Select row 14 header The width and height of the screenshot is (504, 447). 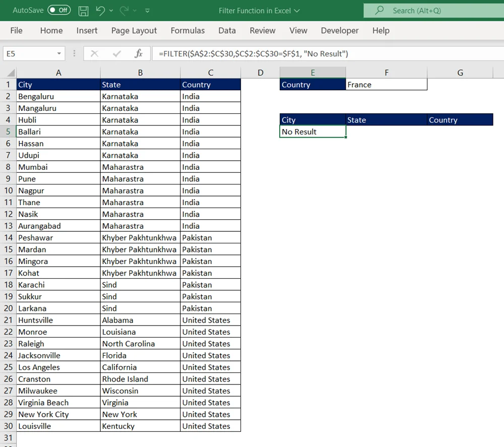tap(8, 238)
